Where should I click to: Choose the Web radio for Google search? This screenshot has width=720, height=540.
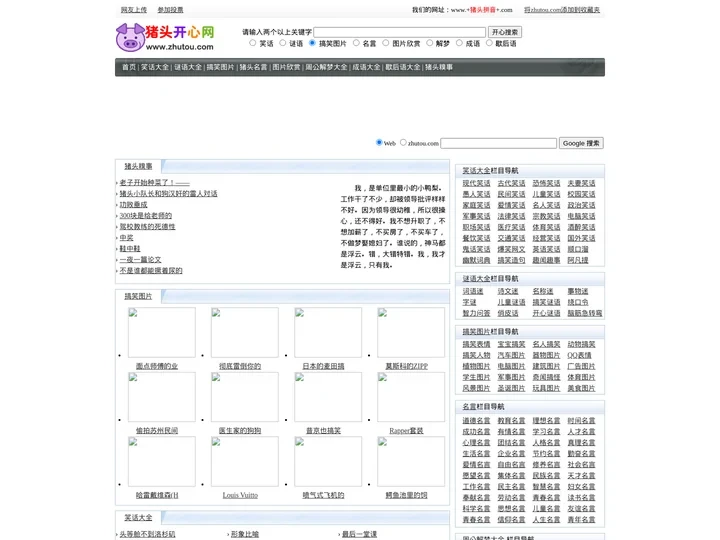(x=379, y=142)
